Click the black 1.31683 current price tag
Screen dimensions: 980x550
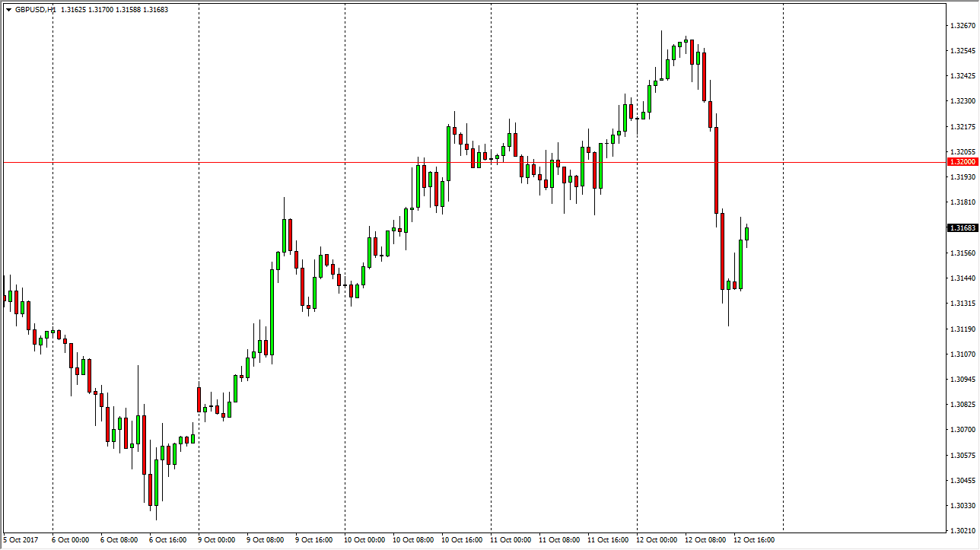click(963, 228)
